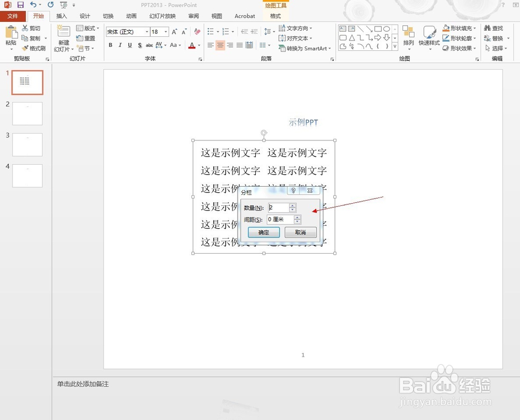The width and height of the screenshot is (520, 420).
Task: Open the Font dialog launcher in 字体 group
Action: tap(200, 59)
